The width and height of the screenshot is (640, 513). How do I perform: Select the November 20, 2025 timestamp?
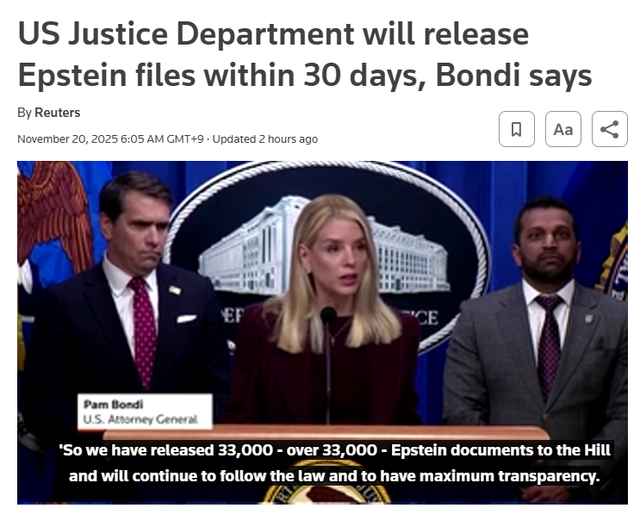point(110,139)
